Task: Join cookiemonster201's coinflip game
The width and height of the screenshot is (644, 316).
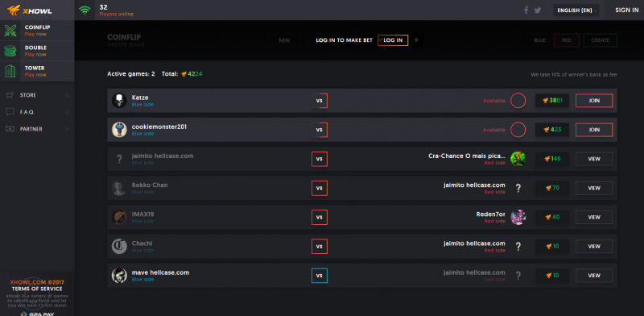Action: click(x=594, y=130)
